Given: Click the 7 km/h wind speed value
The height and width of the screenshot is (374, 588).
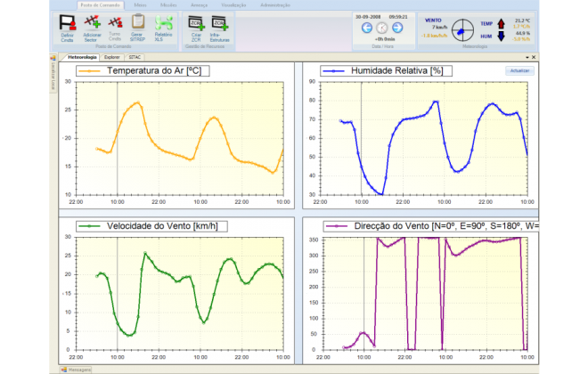Looking at the screenshot, I should [439, 27].
